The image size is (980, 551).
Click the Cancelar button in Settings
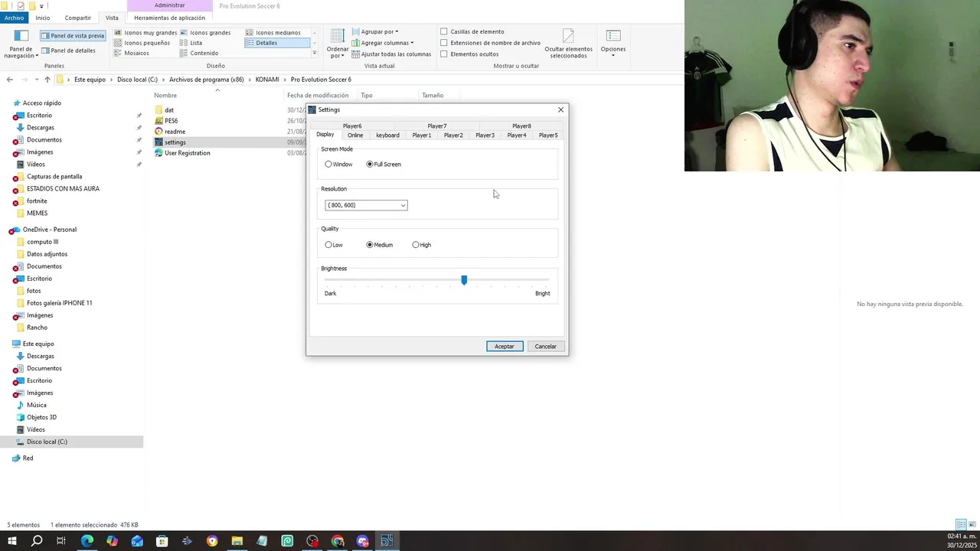tap(546, 347)
